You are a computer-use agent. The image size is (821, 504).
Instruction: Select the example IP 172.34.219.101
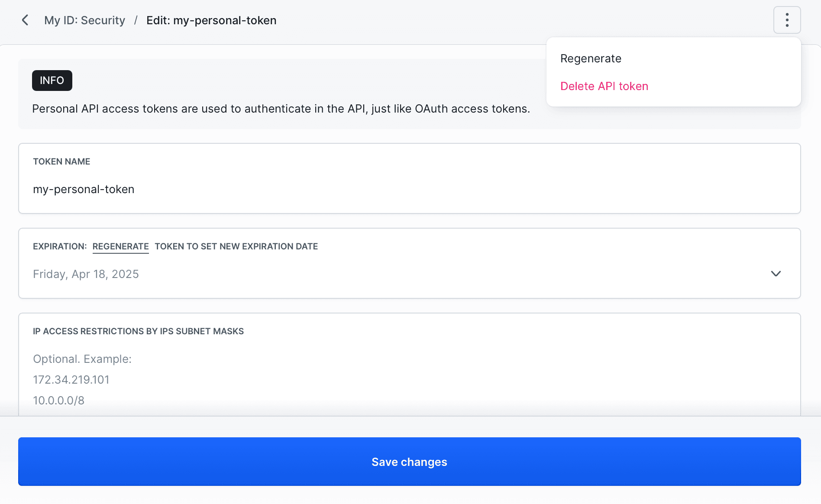click(71, 379)
